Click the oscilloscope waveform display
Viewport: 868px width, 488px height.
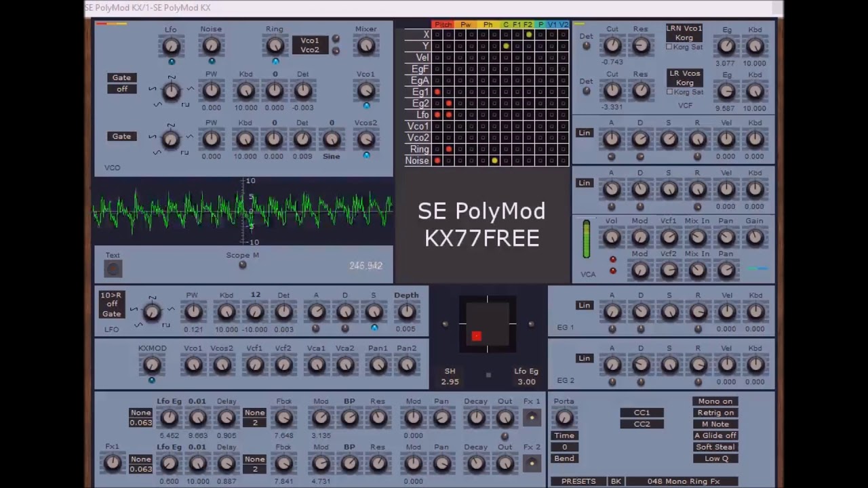click(243, 211)
